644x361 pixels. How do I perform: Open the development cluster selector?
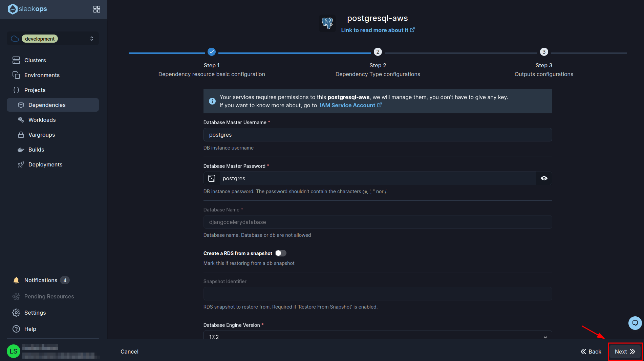(53, 39)
